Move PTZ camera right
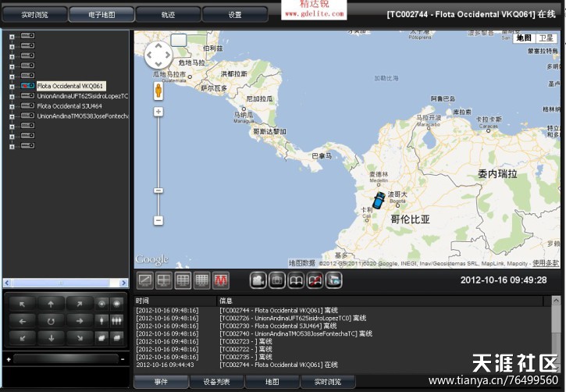The image size is (566, 392). [80, 321]
